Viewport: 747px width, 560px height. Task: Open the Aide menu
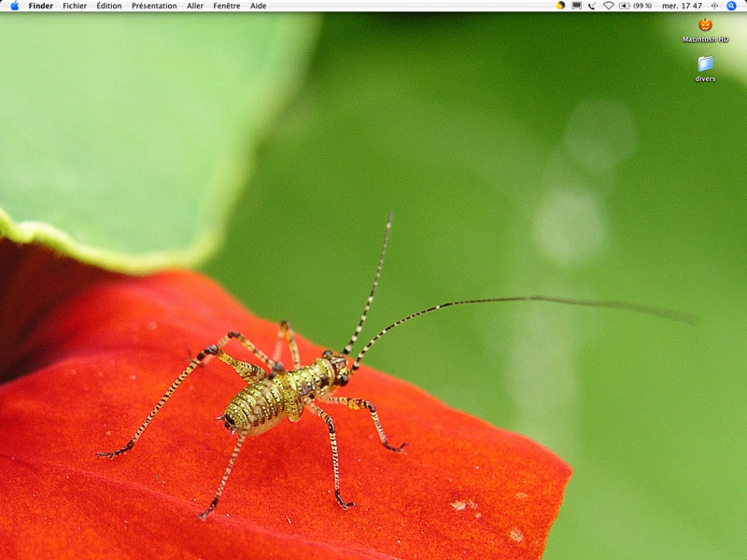click(x=259, y=6)
